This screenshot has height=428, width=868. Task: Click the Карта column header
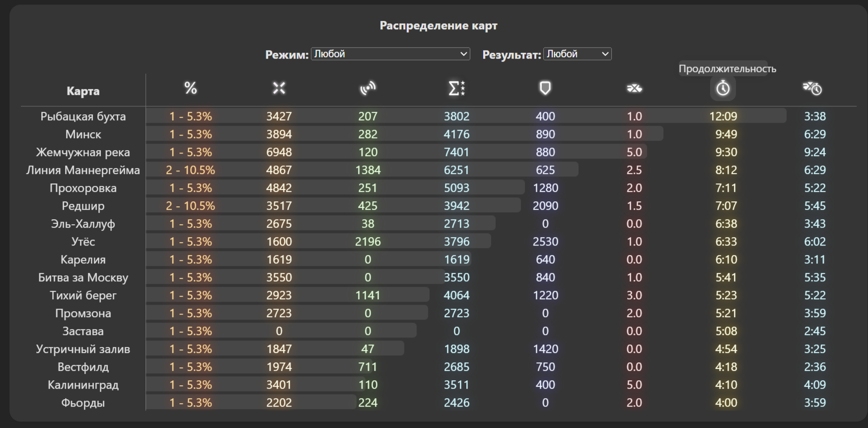(83, 91)
